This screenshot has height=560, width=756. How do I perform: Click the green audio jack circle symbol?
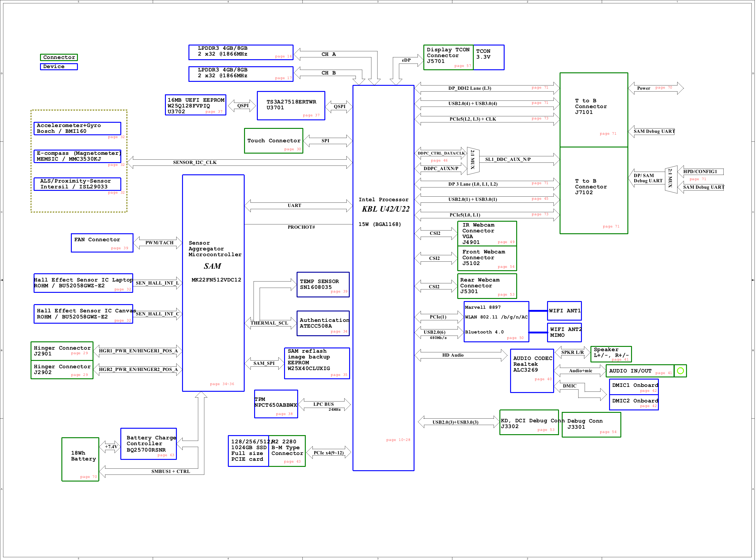[680, 371]
